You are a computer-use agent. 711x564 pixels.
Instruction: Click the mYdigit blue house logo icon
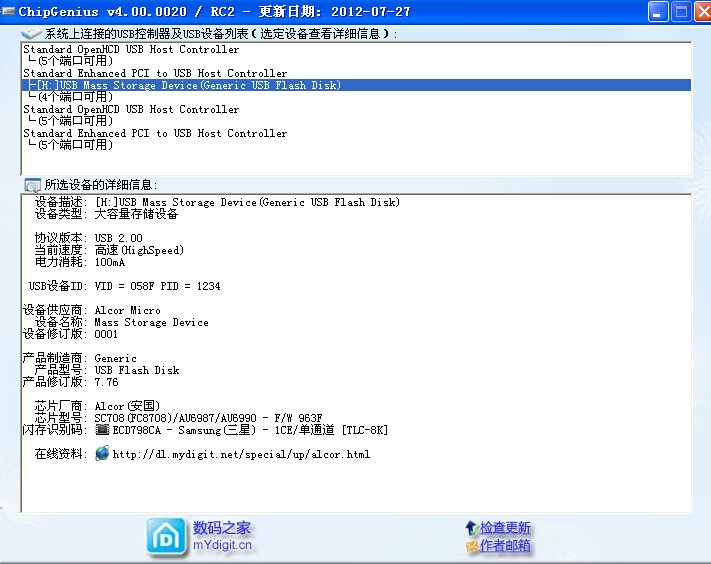point(165,536)
